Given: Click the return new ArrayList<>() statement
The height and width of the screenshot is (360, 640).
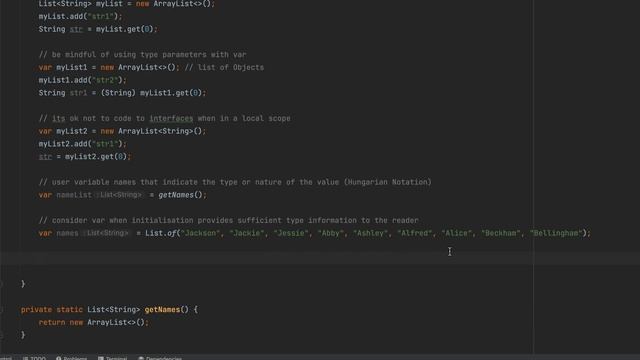Looking at the screenshot, I should click(93, 322).
